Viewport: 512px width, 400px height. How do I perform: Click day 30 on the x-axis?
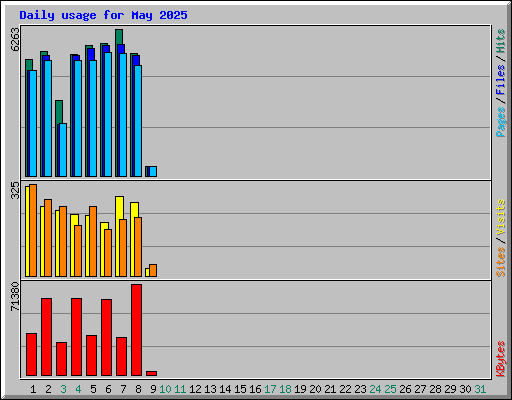click(465, 389)
